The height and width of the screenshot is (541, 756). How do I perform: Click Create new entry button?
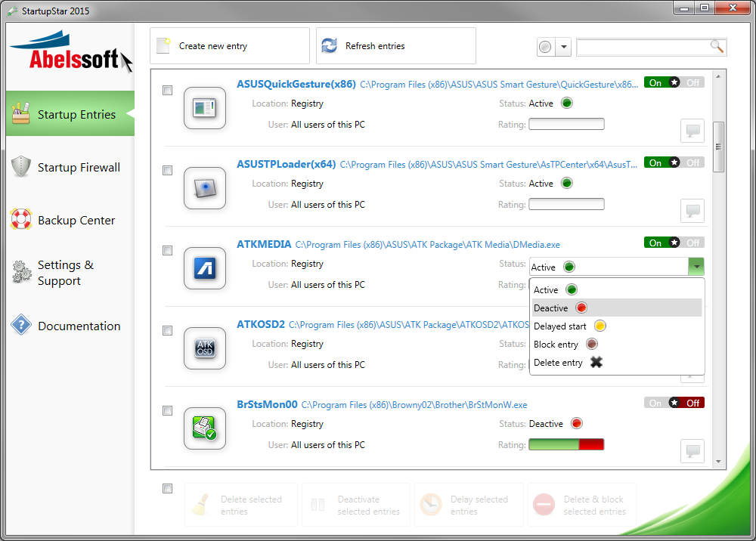click(x=229, y=46)
